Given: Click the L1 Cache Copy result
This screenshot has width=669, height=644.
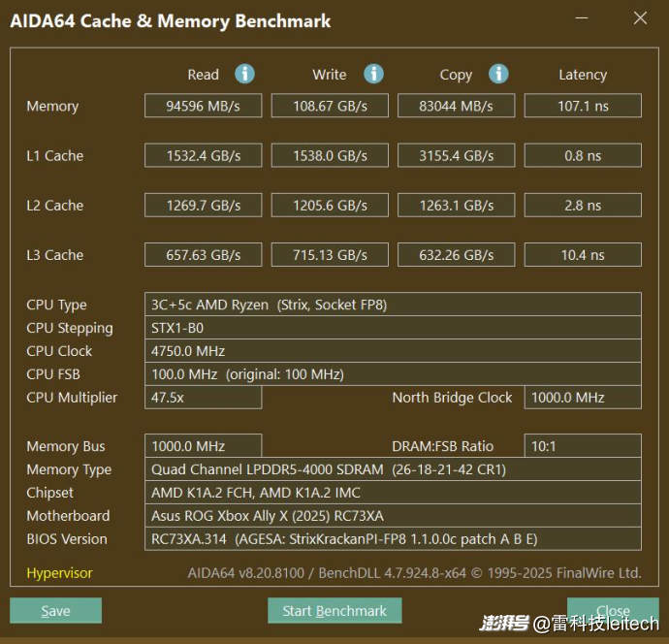Looking at the screenshot, I should coord(456,155).
